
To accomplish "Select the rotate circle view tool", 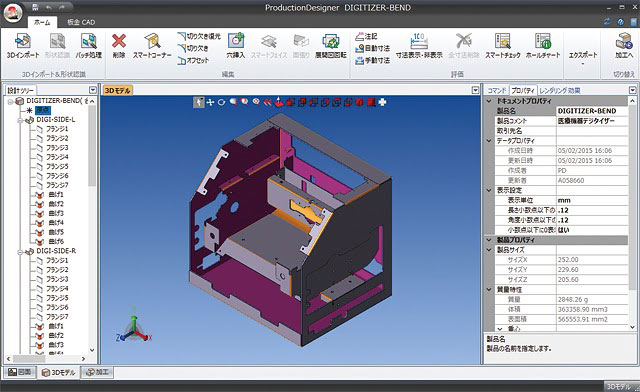I will [x=222, y=102].
